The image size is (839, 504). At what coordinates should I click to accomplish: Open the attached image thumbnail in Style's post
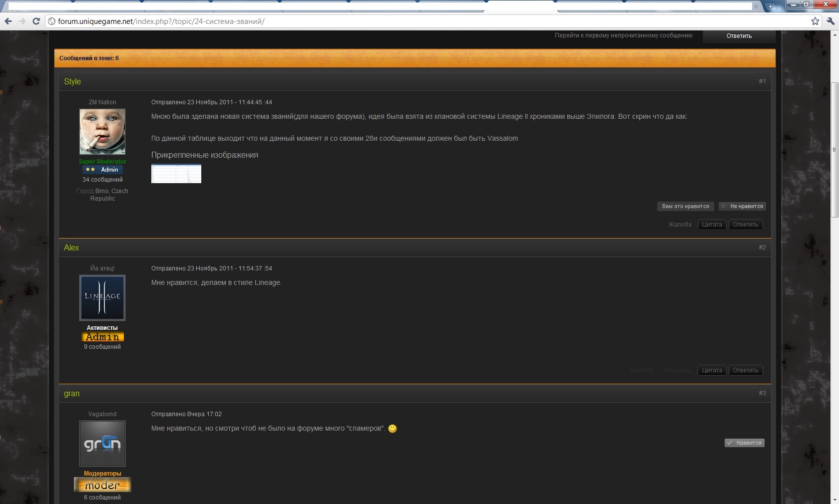click(x=176, y=174)
